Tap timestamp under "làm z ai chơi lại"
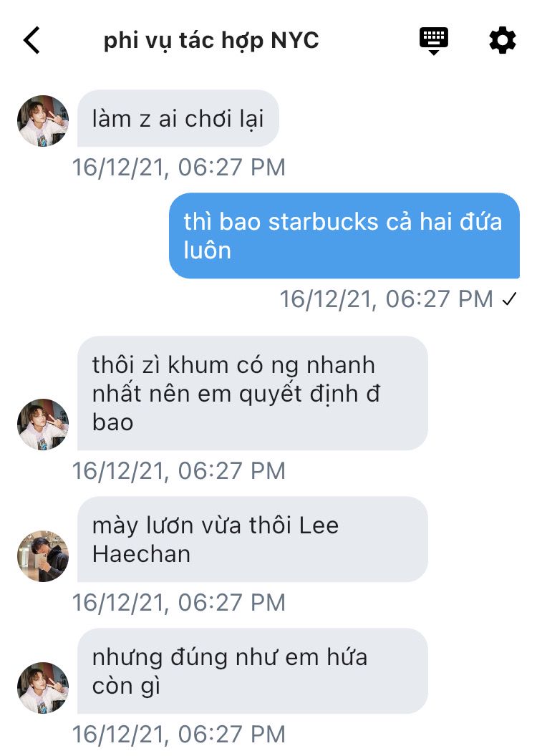 [179, 168]
